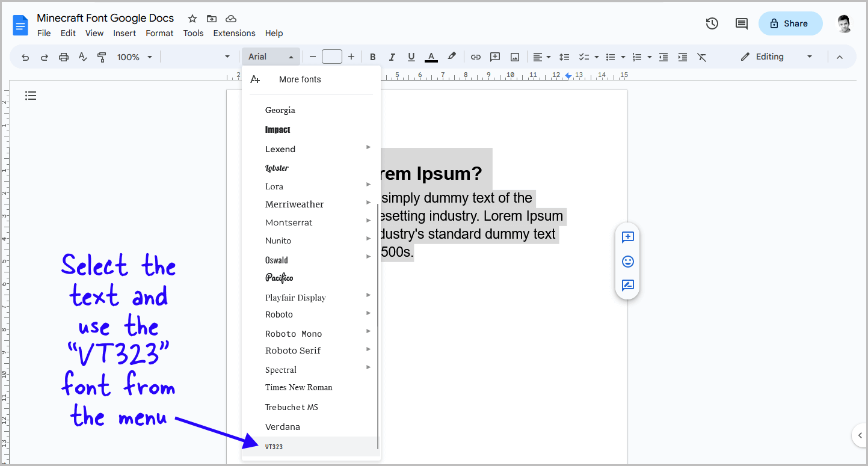Open version history clock icon

click(712, 23)
